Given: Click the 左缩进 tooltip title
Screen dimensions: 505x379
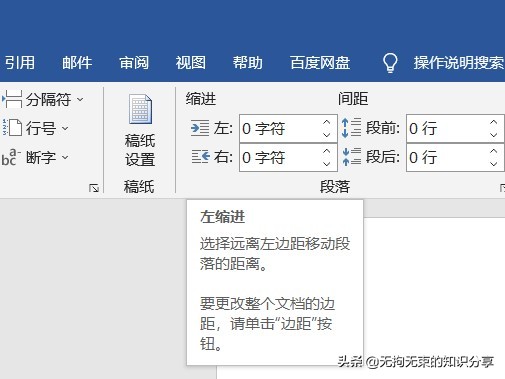Looking at the screenshot, I should [223, 217].
